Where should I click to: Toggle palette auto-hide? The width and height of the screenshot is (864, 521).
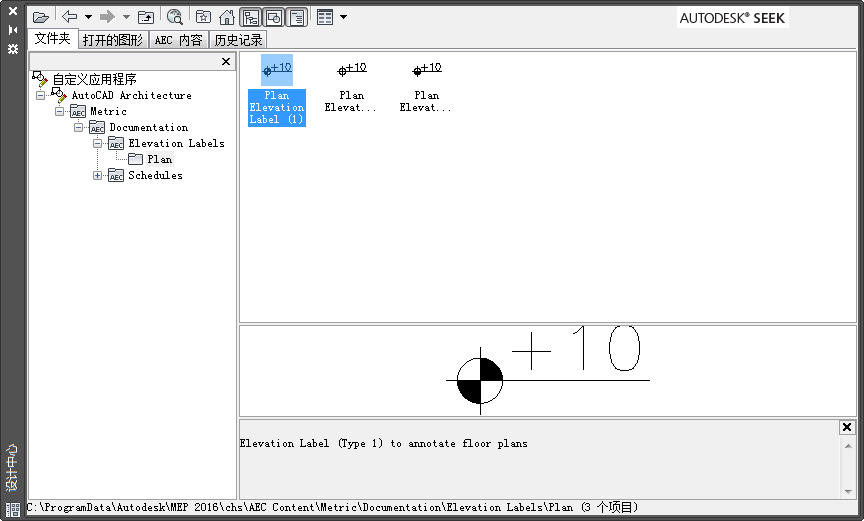click(x=13, y=30)
